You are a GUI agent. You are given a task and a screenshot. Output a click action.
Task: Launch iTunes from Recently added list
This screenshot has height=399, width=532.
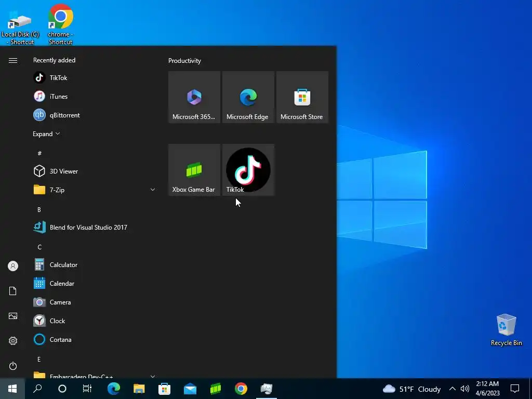(x=95, y=96)
